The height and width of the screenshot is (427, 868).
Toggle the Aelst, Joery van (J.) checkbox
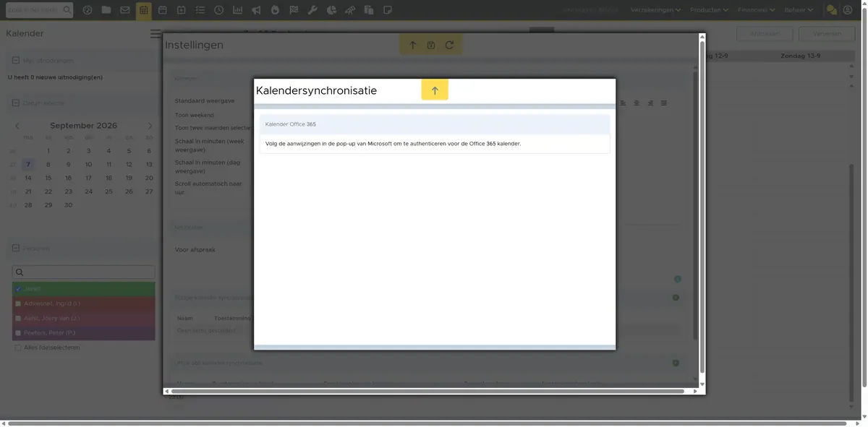pos(18,318)
